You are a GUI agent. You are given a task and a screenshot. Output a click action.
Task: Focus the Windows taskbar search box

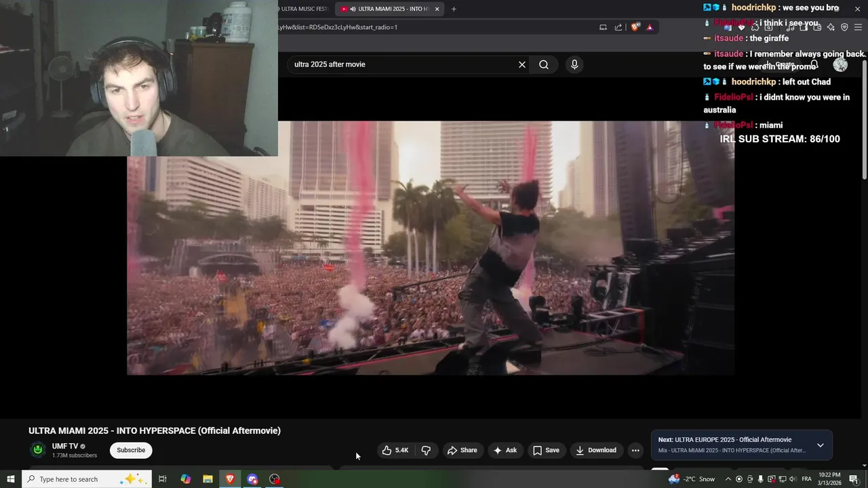pos(86,479)
